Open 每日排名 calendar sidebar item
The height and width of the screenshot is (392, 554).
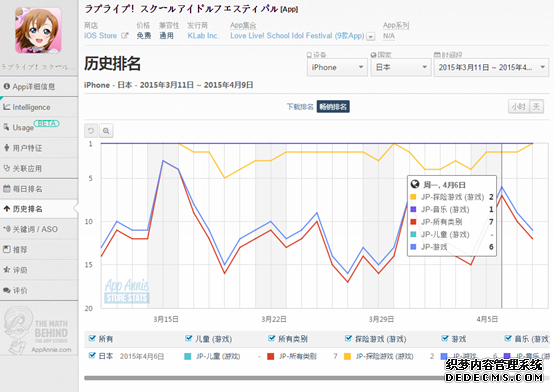pyautogui.click(x=39, y=189)
